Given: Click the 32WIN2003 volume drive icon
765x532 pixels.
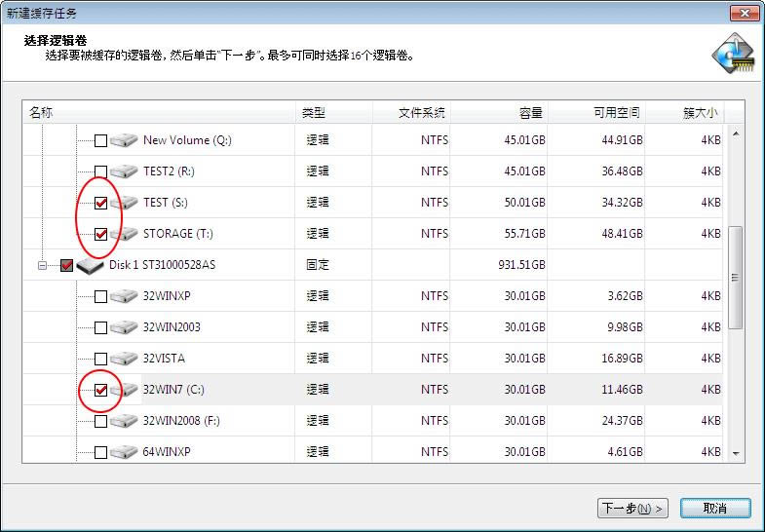Looking at the screenshot, I should pyautogui.click(x=124, y=327).
